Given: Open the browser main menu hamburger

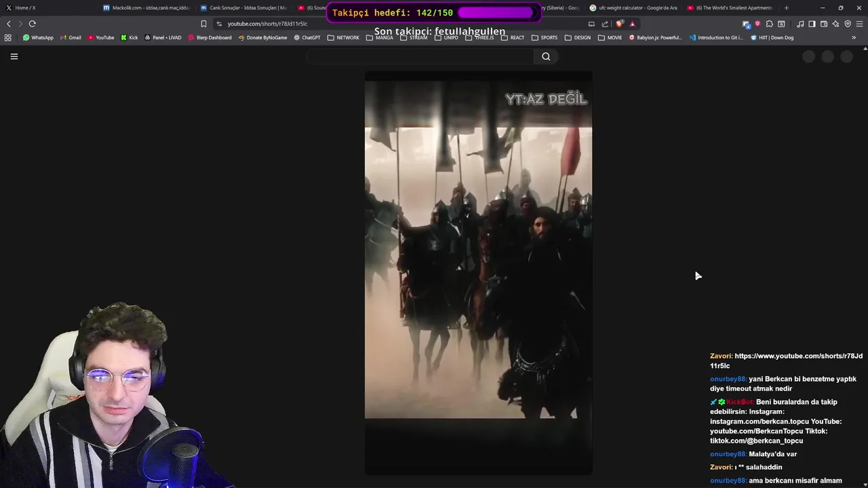Looking at the screenshot, I should coord(859,24).
